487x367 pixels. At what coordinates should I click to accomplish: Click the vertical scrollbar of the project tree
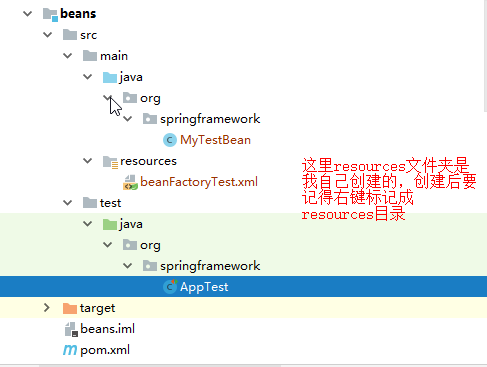point(485,56)
